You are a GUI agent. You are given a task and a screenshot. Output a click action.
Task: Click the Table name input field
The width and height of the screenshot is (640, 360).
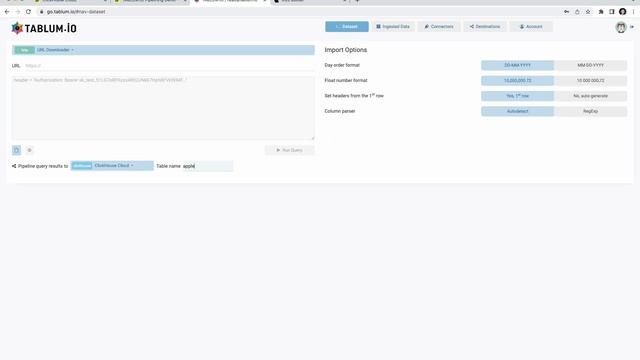207,166
